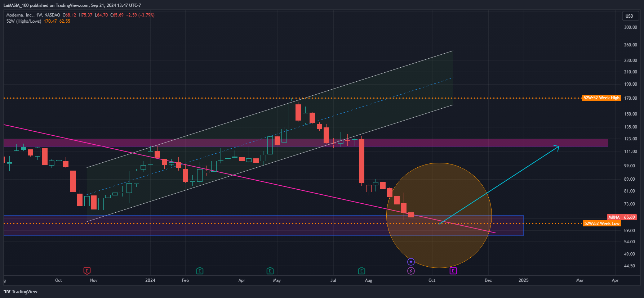
Task: Open the sparkle star event marker
Action: point(411,262)
